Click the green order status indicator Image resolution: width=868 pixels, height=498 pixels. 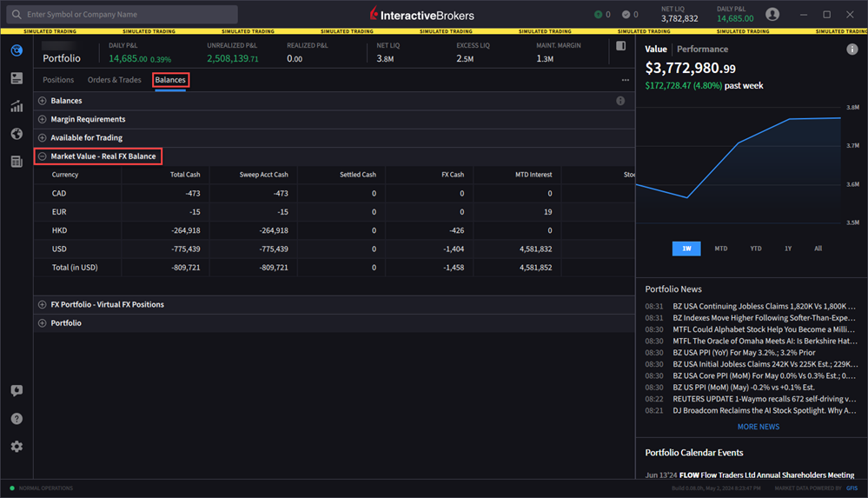598,15
